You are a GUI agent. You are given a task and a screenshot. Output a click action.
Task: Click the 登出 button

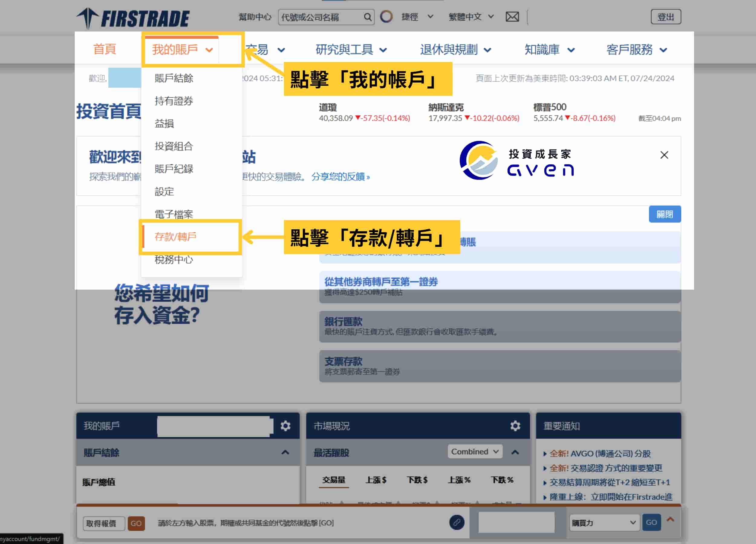[x=666, y=17]
